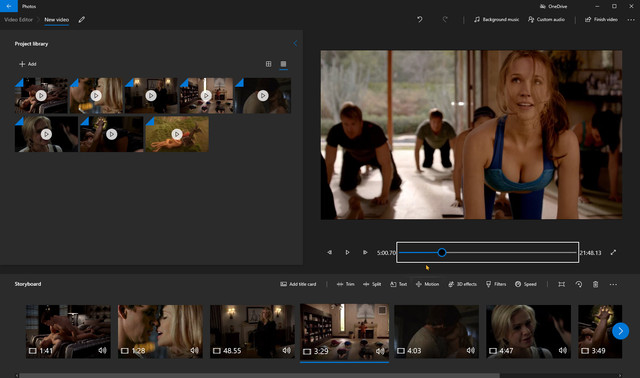
Task: Open storyboard more options menu
Action: coord(613,284)
